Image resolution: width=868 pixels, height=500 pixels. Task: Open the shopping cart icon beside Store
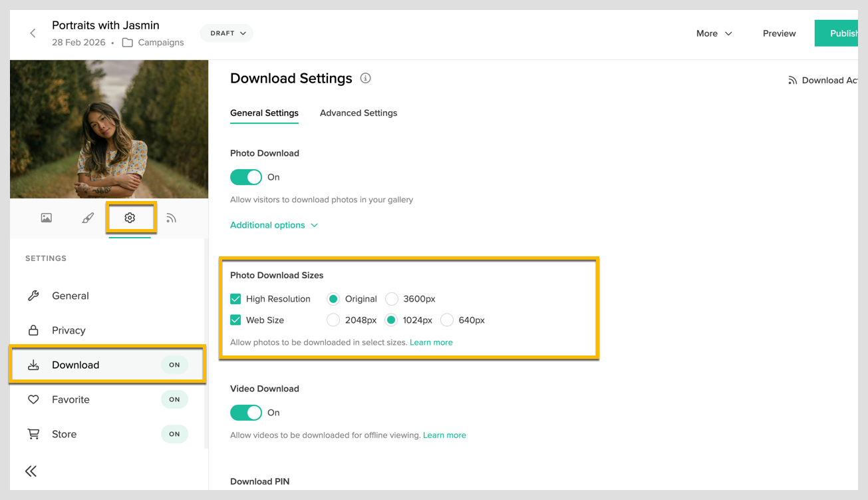33,433
